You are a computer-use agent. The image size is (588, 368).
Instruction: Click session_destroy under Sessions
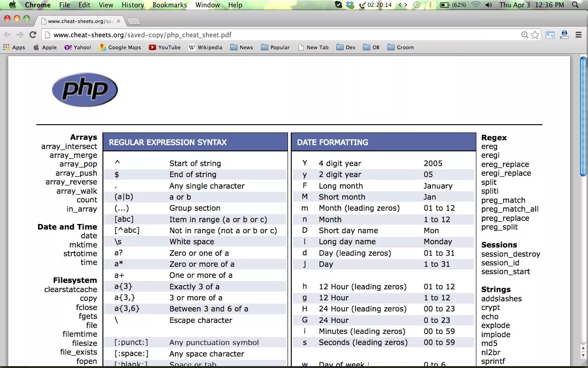click(x=511, y=254)
